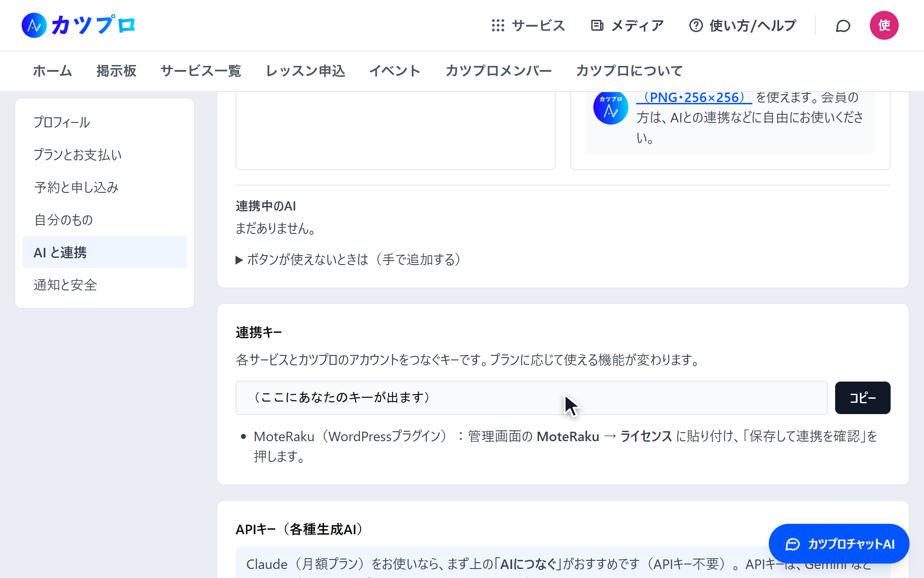Open the chat bubble messages icon
The image size is (924, 578).
tap(843, 26)
